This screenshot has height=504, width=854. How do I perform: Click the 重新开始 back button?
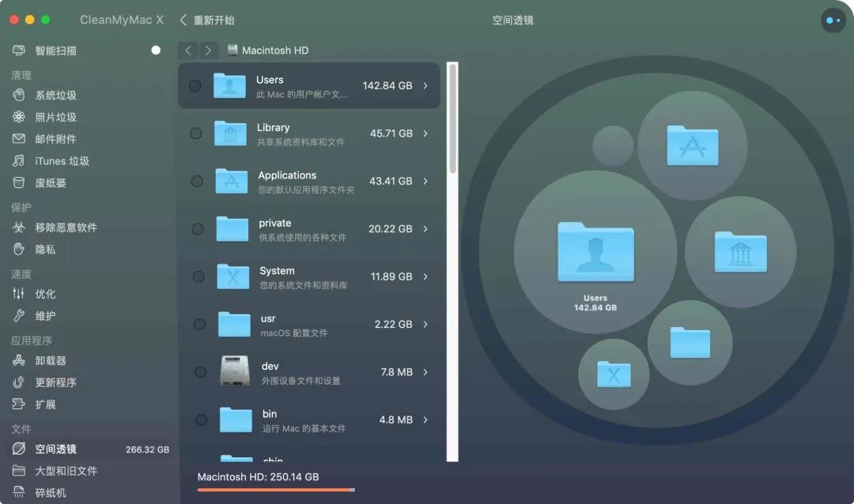pyautogui.click(x=207, y=20)
